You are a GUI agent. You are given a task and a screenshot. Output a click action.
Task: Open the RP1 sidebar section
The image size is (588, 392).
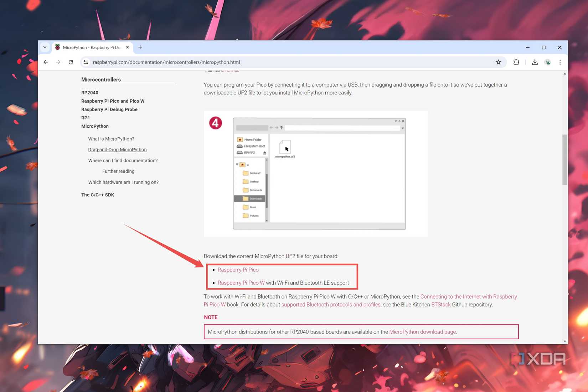tap(86, 118)
